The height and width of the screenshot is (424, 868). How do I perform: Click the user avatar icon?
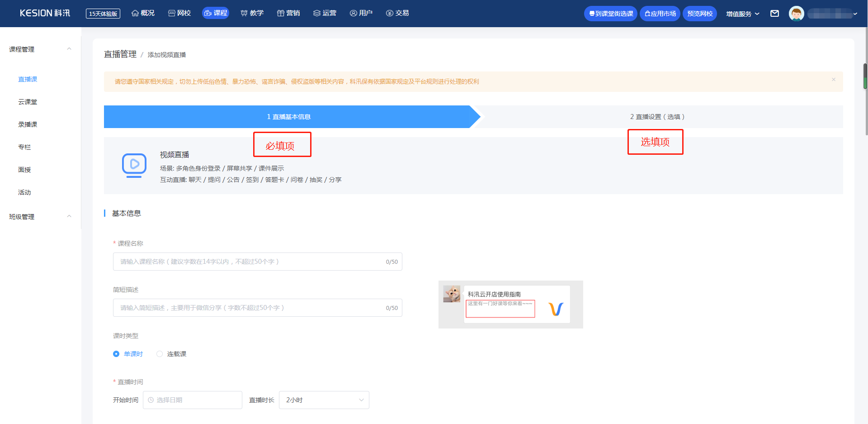796,14
